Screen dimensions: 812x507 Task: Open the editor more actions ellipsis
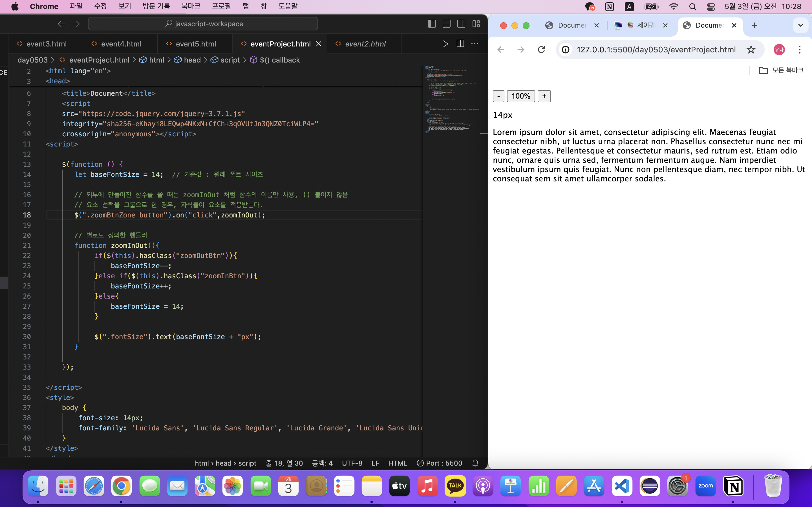click(x=475, y=44)
